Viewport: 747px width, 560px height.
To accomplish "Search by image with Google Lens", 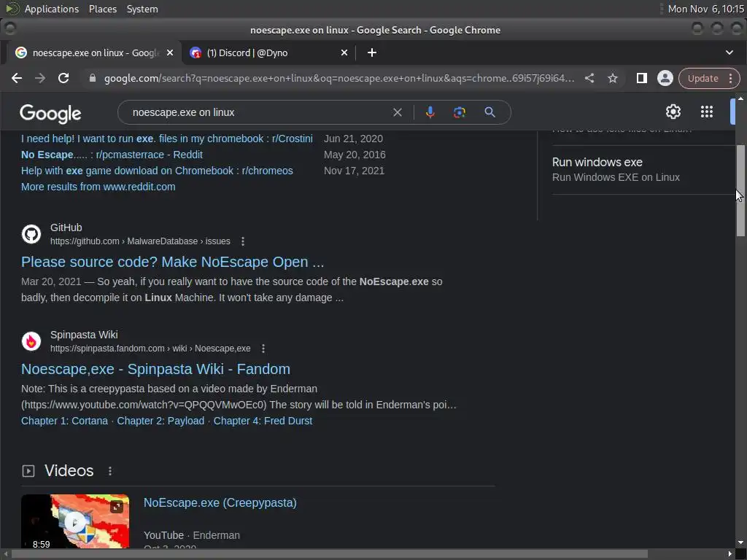I will tap(460, 112).
